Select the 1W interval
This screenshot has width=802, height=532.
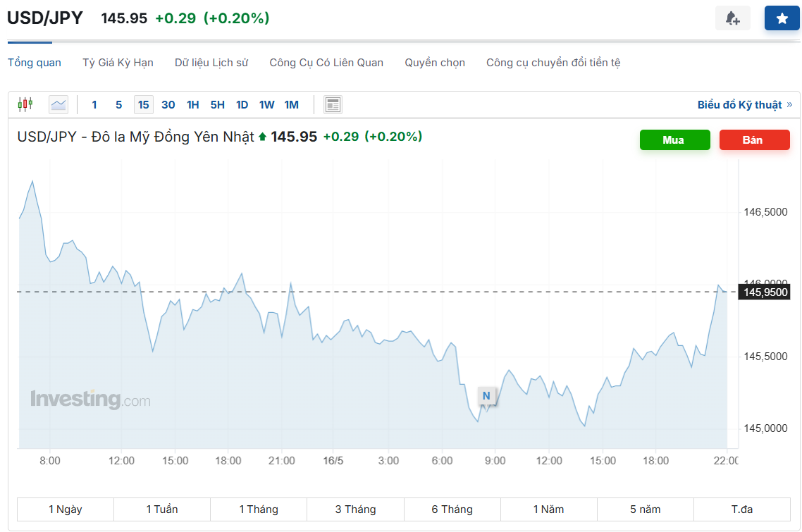(x=266, y=105)
